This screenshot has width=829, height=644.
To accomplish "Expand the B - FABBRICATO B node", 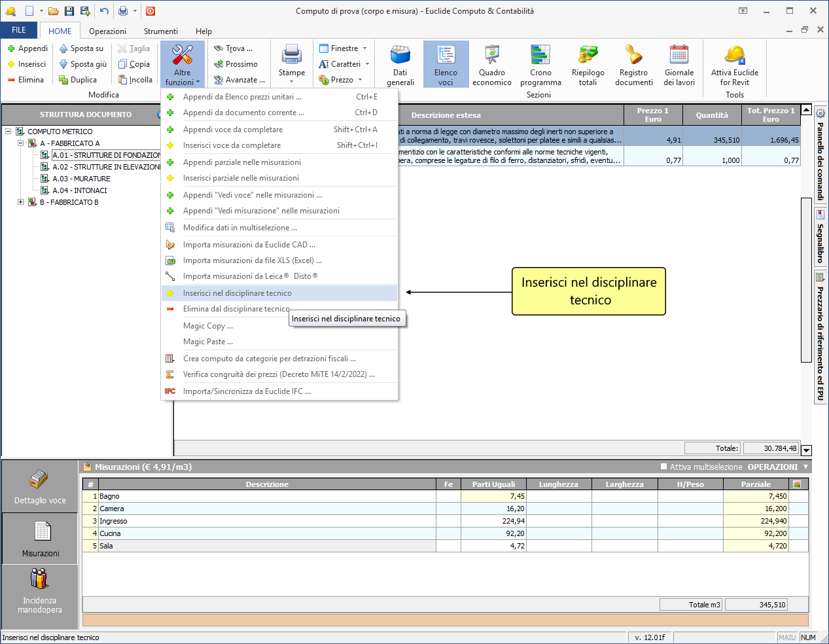I will pos(21,202).
